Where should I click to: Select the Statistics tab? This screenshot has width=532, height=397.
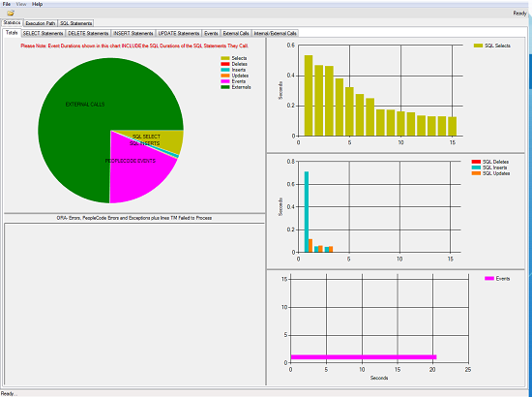point(13,22)
